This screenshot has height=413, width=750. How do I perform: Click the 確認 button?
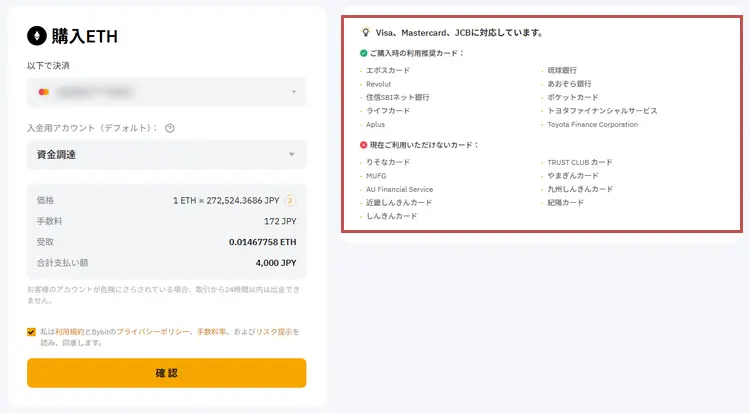click(166, 373)
